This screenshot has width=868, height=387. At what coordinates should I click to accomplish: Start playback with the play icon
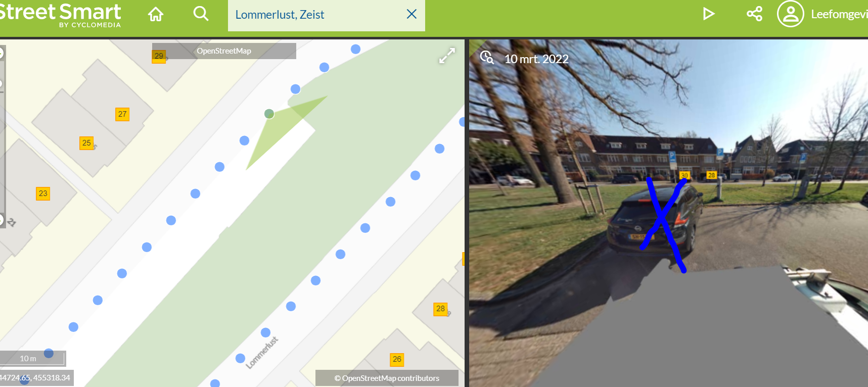[709, 14]
